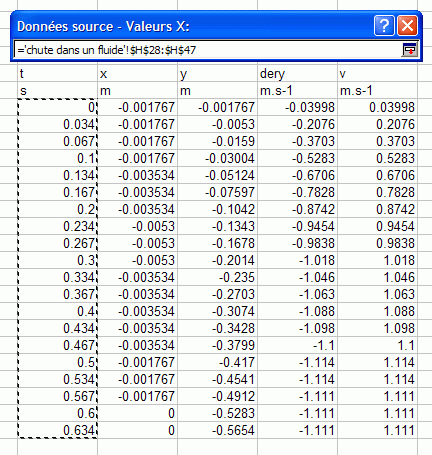Click the unit cell s under t
This screenshot has height=455, width=432.
57,90
